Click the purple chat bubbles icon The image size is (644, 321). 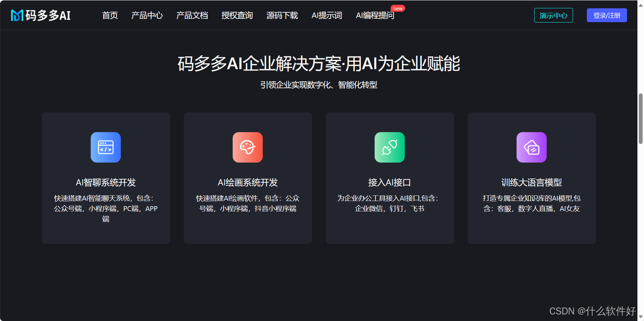(532, 147)
